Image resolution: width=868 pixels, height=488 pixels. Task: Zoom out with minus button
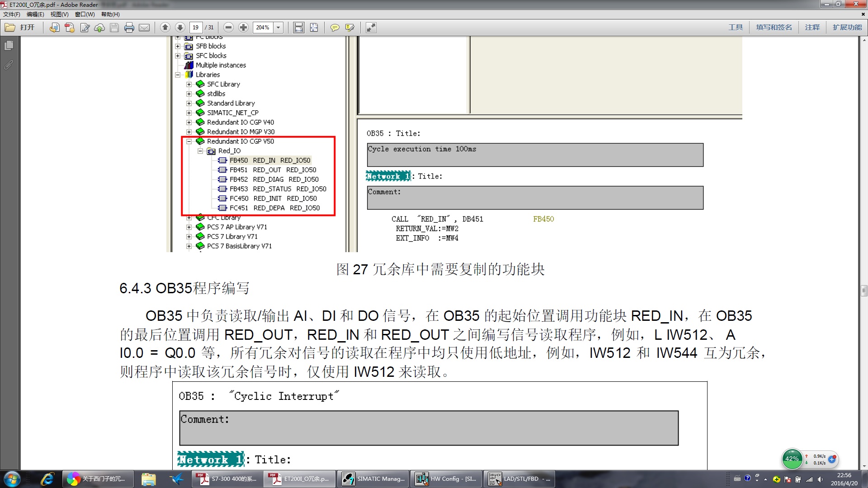[x=228, y=28]
